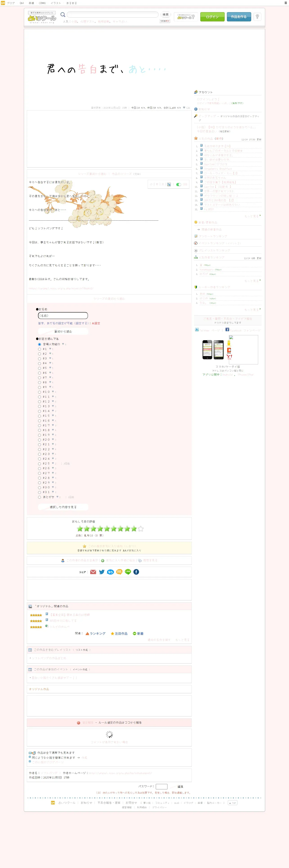Rate with the fifth green star
The image size is (289, 868).
tap(107, 529)
